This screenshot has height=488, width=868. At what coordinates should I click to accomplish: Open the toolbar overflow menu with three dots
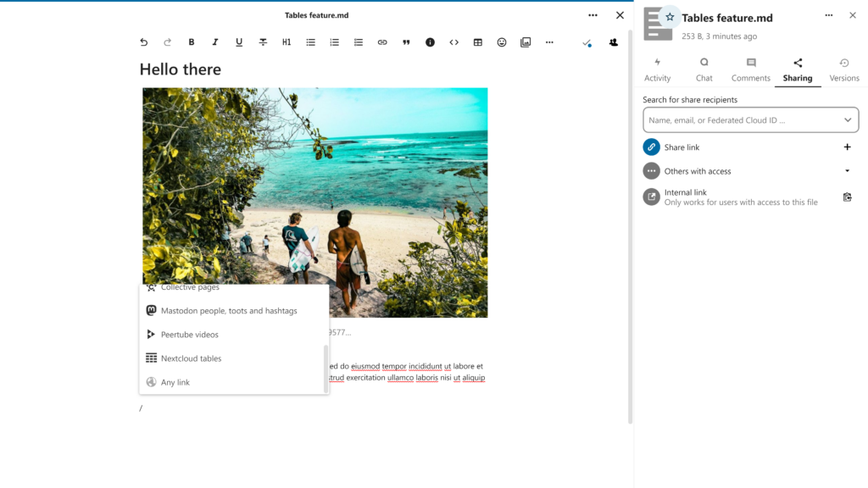pyautogui.click(x=548, y=42)
